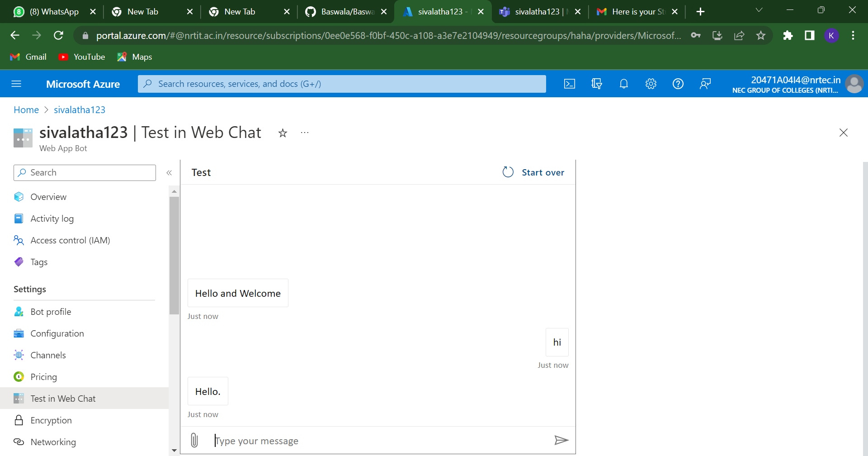Open more options ellipsis beside title
The image size is (868, 456).
(x=305, y=133)
